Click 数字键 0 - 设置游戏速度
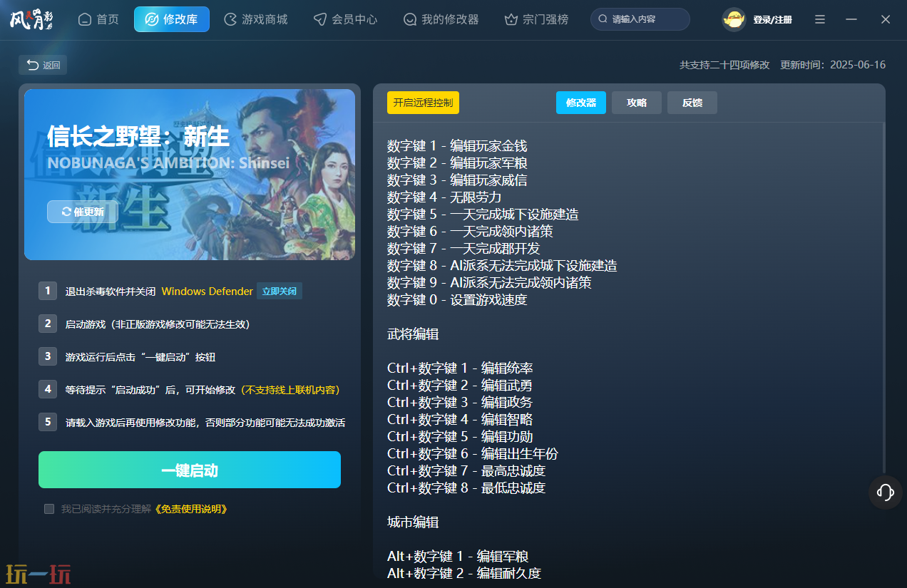Viewport: 907px width, 588px height. 457,300
